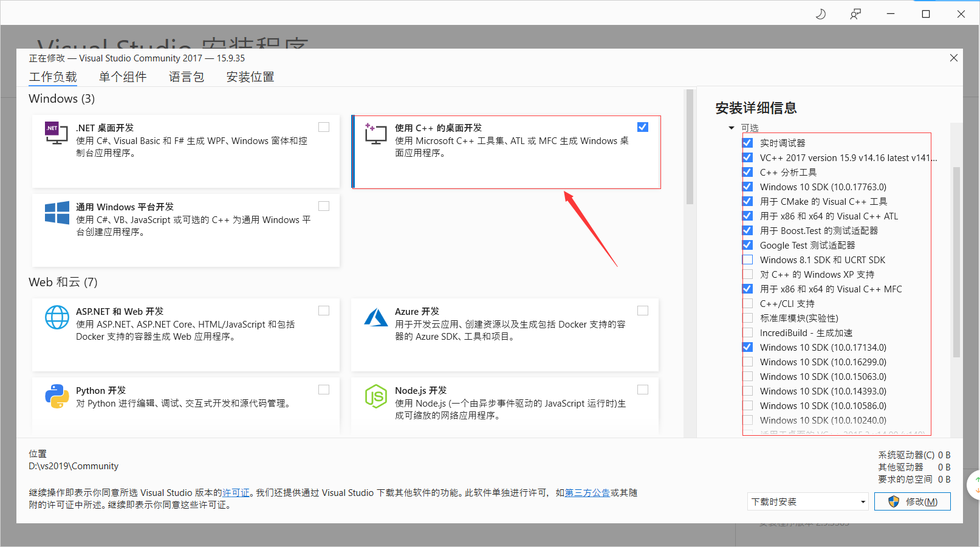Uncheck the 实时调试器 option
This screenshot has width=980, height=547.
748,143
